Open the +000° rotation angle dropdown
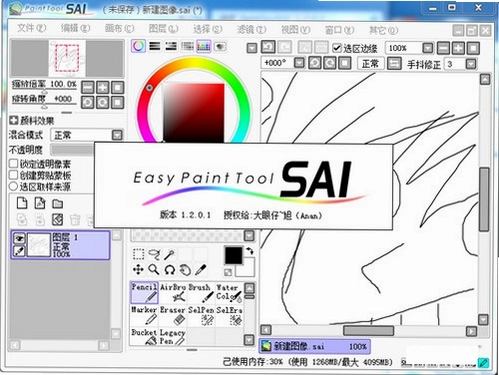The height and width of the screenshot is (375, 499). click(x=300, y=63)
